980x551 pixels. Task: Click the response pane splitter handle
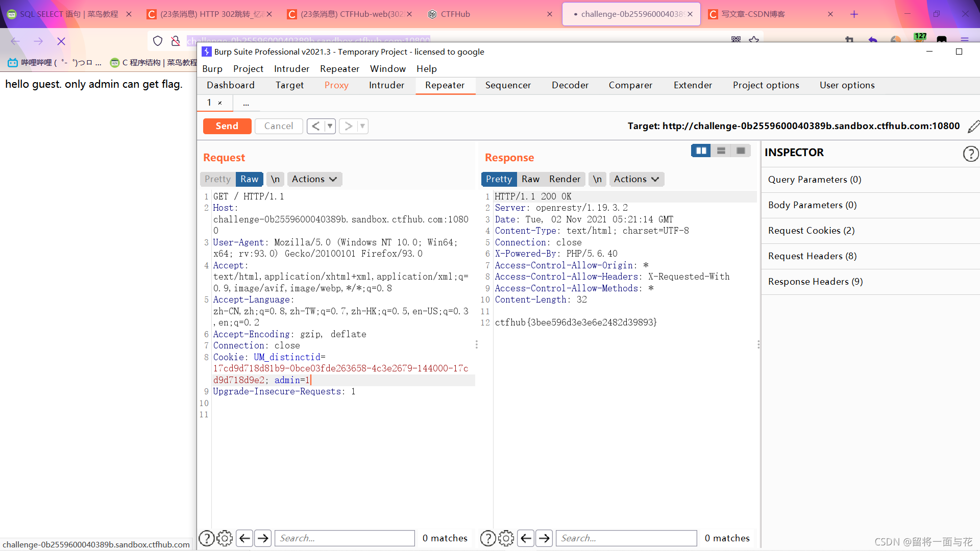pyautogui.click(x=758, y=345)
